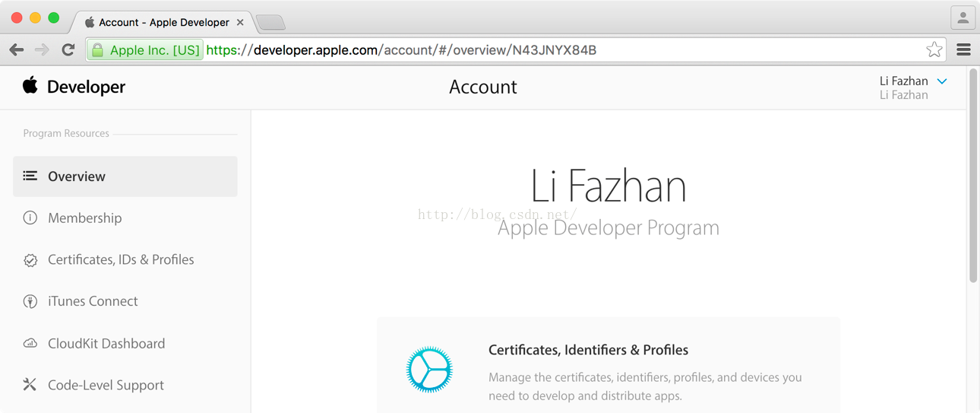Click the macOS yellow minimize button

35,17
